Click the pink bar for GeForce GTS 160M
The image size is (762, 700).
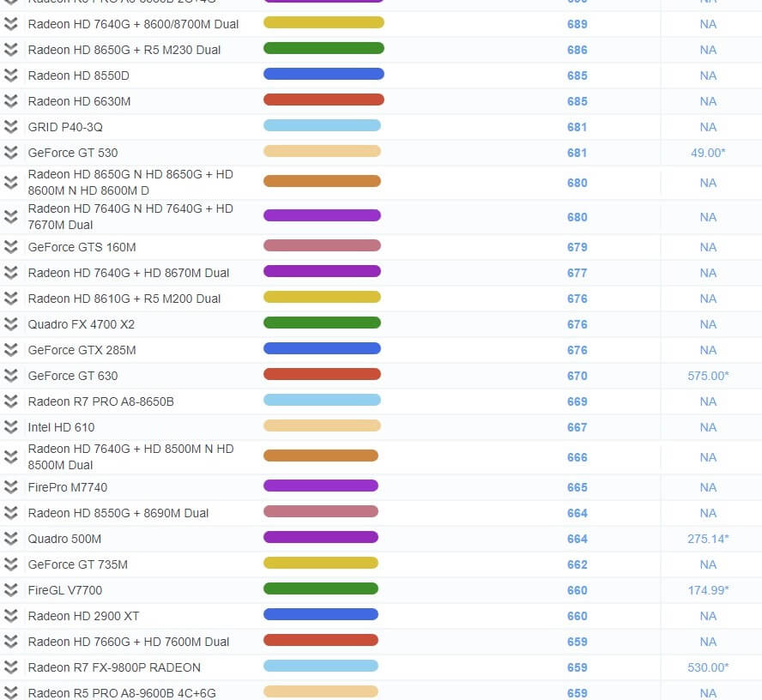(322, 245)
